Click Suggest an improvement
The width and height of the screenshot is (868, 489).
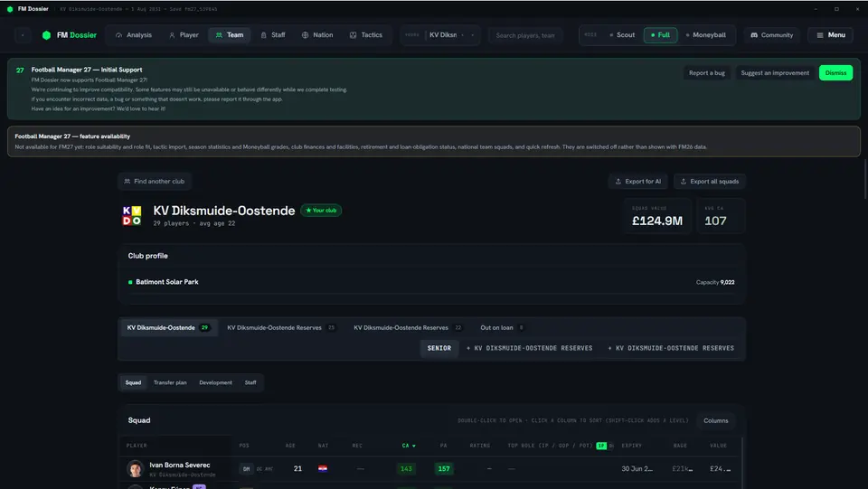pos(775,73)
